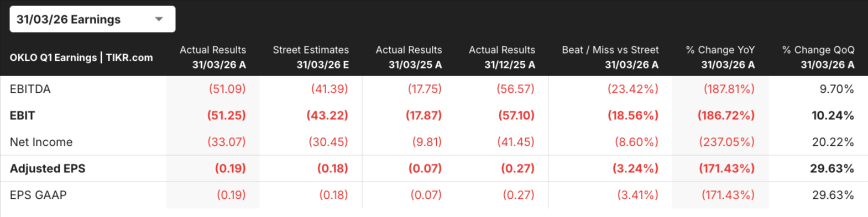868x217 pixels.
Task: Select the EPS GAAP row label
Action: tap(38, 195)
